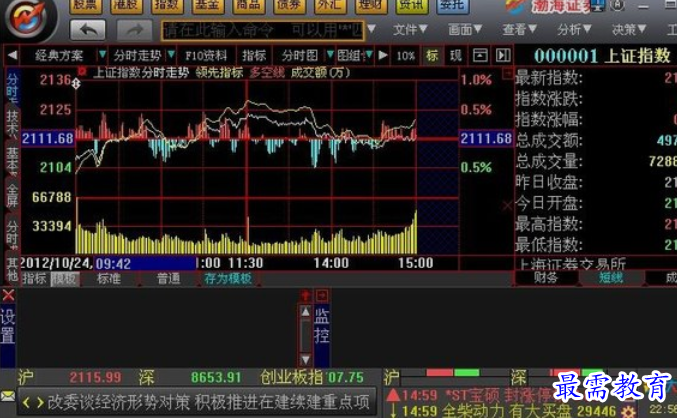677x418 pixels.
Task: Click the right play arrow before 10%
Action: click(383, 55)
